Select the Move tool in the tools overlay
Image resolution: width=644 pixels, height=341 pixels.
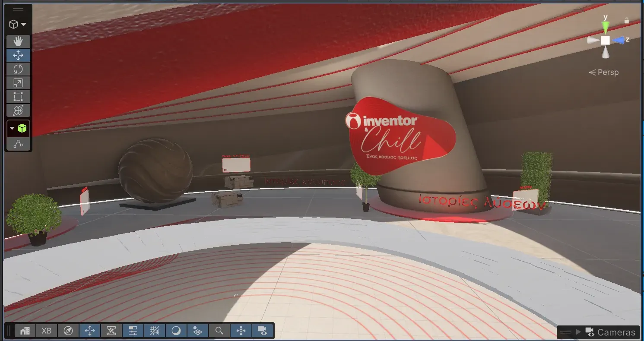click(18, 55)
